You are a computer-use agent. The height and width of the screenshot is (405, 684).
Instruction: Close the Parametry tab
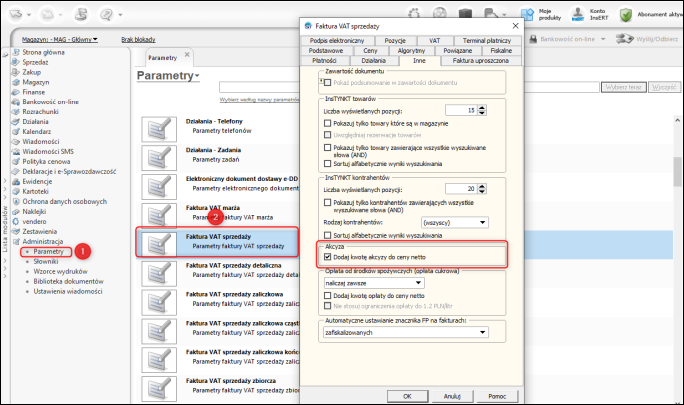(187, 55)
